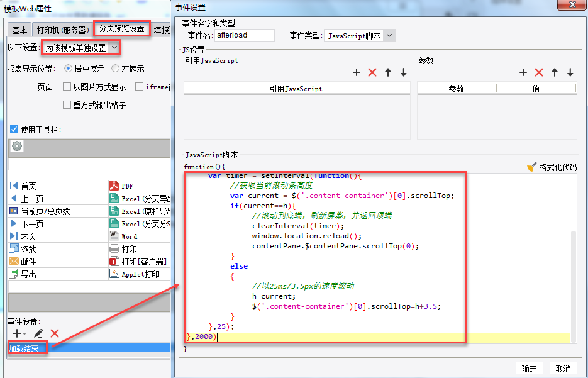Click the window.location.reload() code line
Image resolution: width=588 pixels, height=378 pixels.
coord(307,236)
